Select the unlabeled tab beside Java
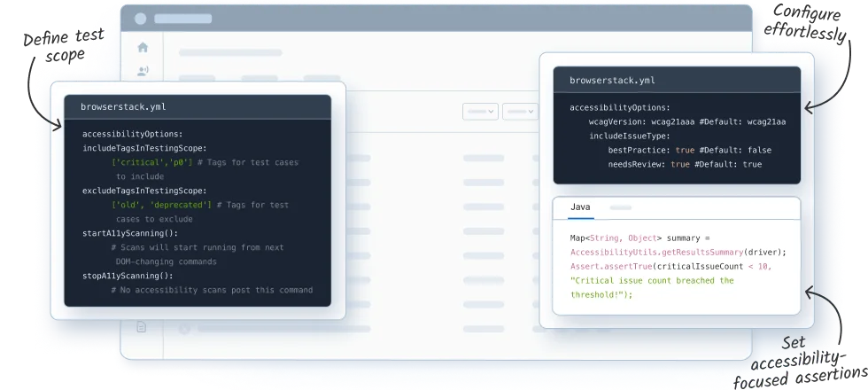Image resolution: width=868 pixels, height=390 pixels. [x=621, y=207]
